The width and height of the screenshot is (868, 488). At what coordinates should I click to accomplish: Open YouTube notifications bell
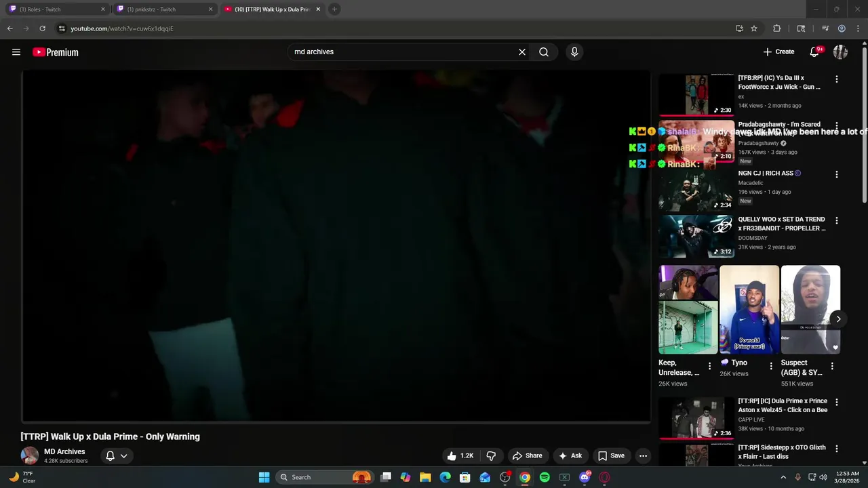tap(815, 52)
